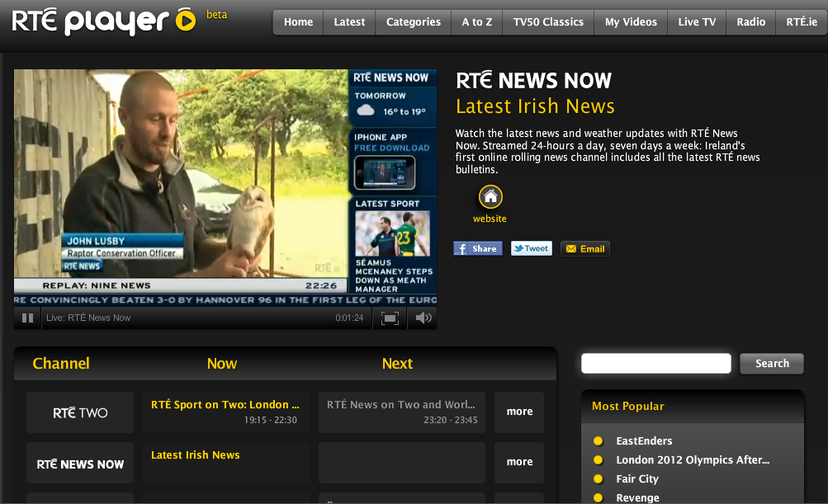
Task: Open My Videos tab
Action: point(631,22)
